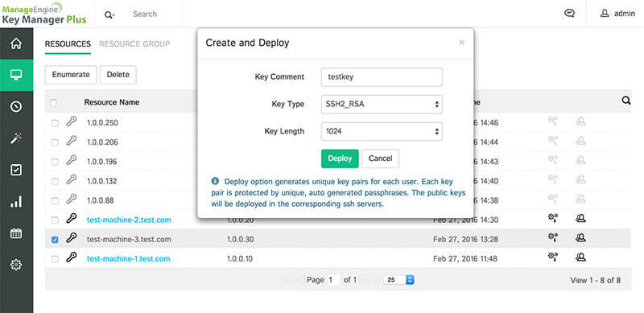This screenshot has height=313, width=644.
Task: Click users icon in test-machine-2.test.com row
Action: coord(580,219)
